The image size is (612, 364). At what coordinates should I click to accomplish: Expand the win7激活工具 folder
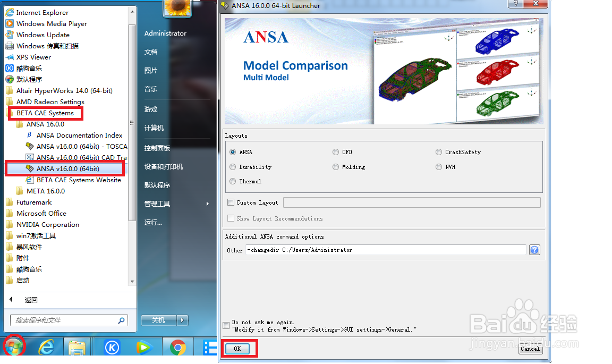coord(31,236)
